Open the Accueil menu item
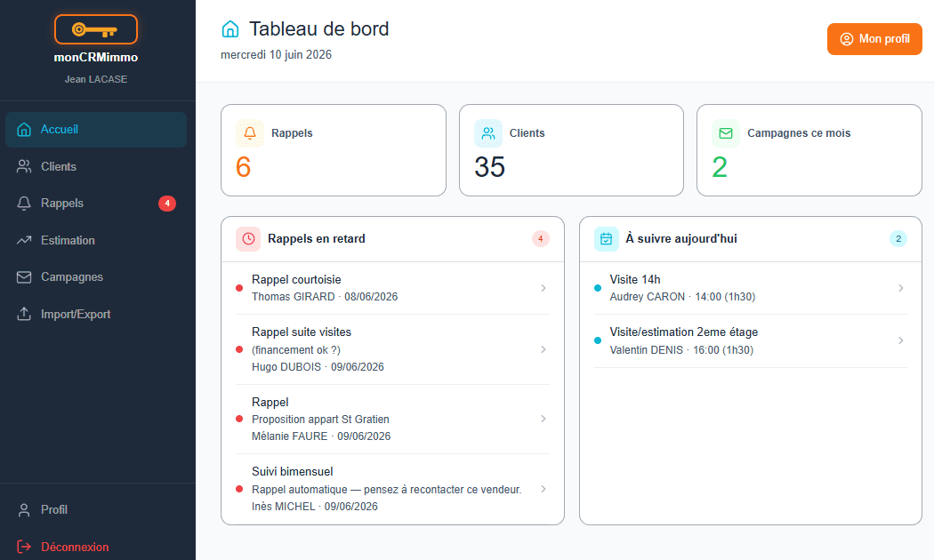Viewport: 934px width, 560px height. tap(96, 130)
